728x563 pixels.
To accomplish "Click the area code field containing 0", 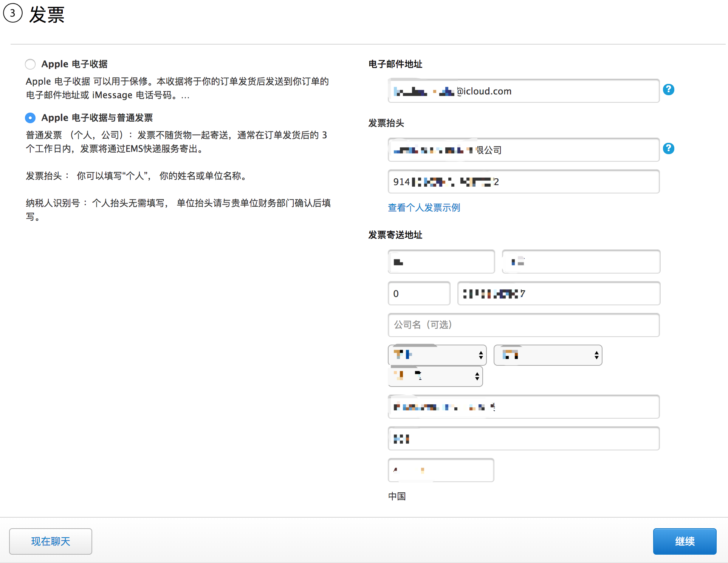I will pos(419,293).
